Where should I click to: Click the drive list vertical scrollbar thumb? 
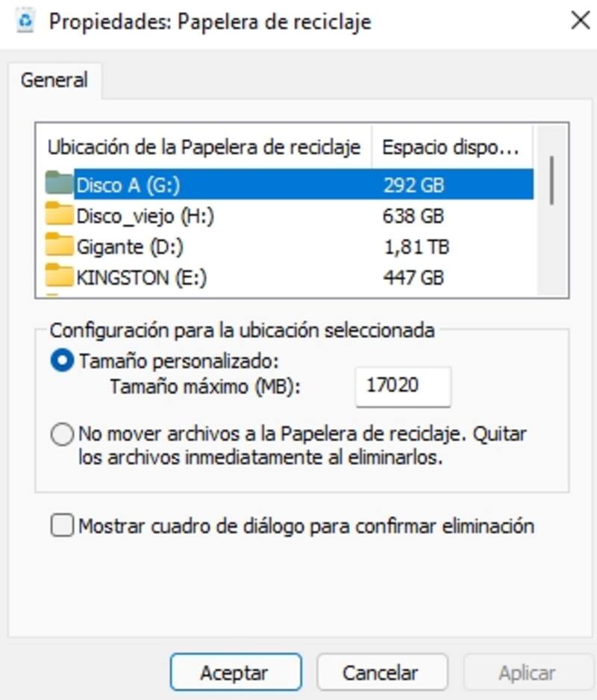point(551,179)
